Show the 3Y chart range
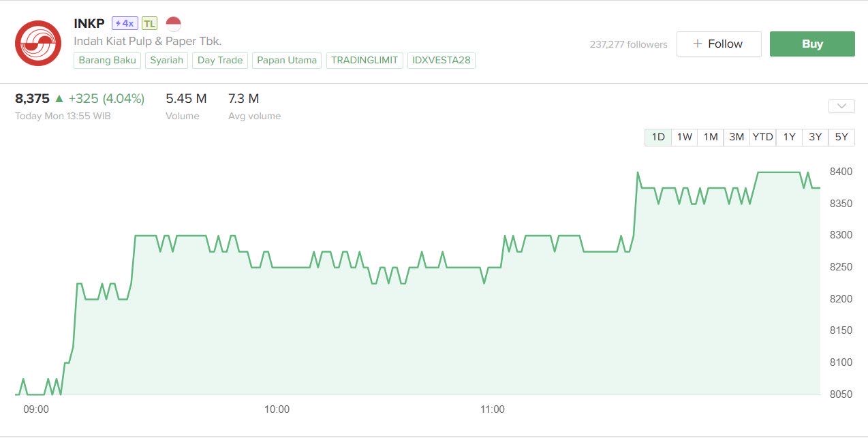 (x=815, y=137)
